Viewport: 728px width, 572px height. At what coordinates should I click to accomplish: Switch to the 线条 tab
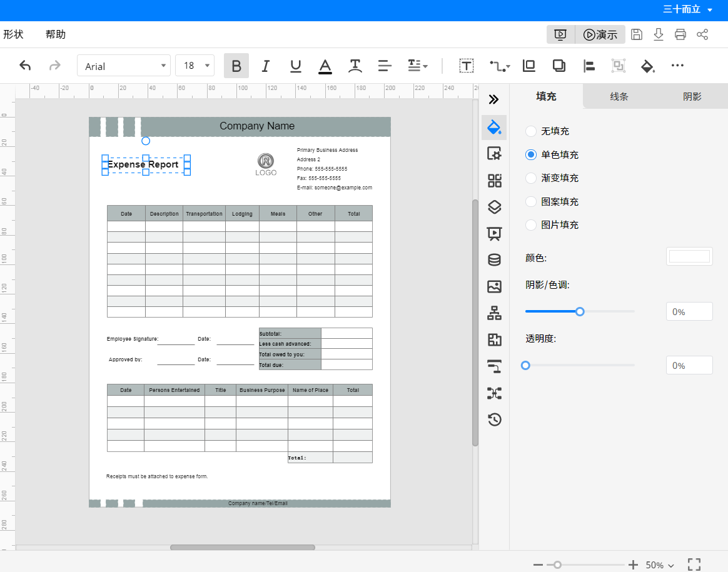pos(619,96)
